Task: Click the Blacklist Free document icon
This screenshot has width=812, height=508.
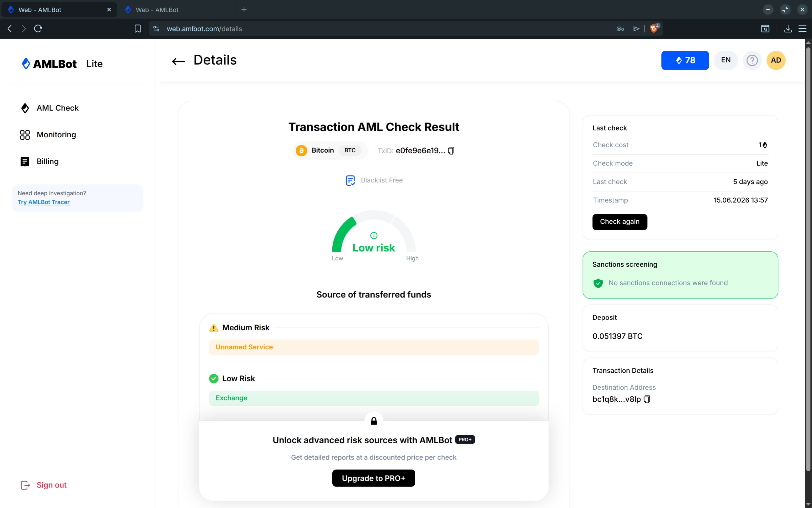Action: (x=350, y=180)
